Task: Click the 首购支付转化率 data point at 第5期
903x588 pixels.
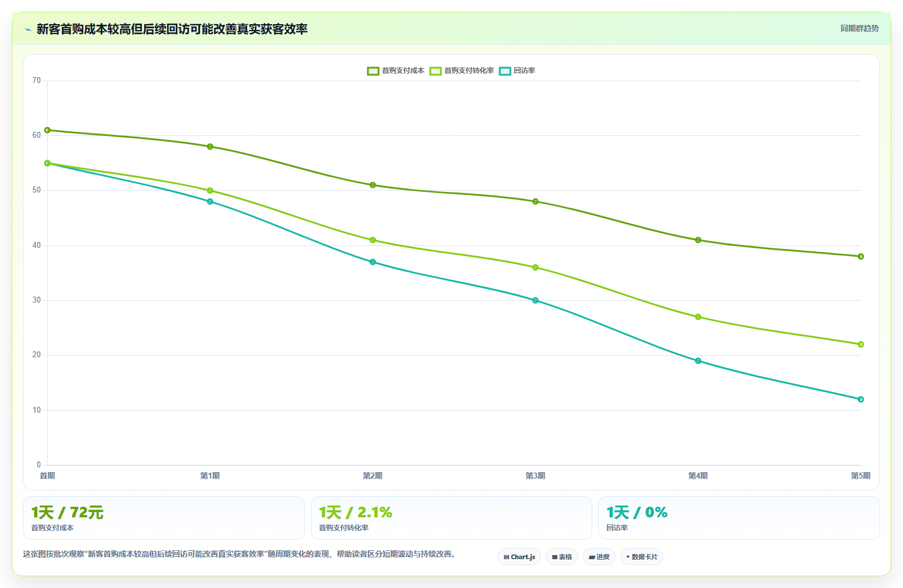Action: click(861, 344)
